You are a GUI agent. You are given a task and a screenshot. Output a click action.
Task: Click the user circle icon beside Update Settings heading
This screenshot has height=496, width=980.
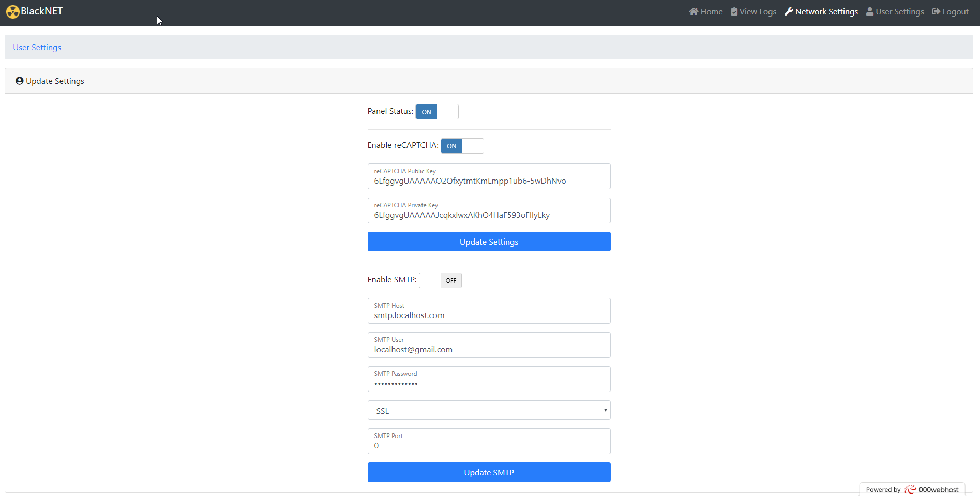[20, 81]
